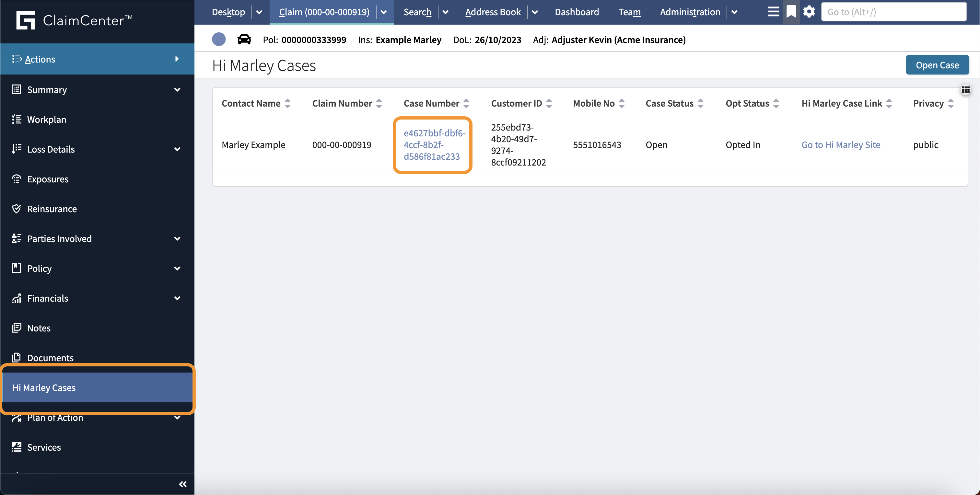Open the Address Book menu
The height and width of the screenshot is (495, 980).
(493, 12)
